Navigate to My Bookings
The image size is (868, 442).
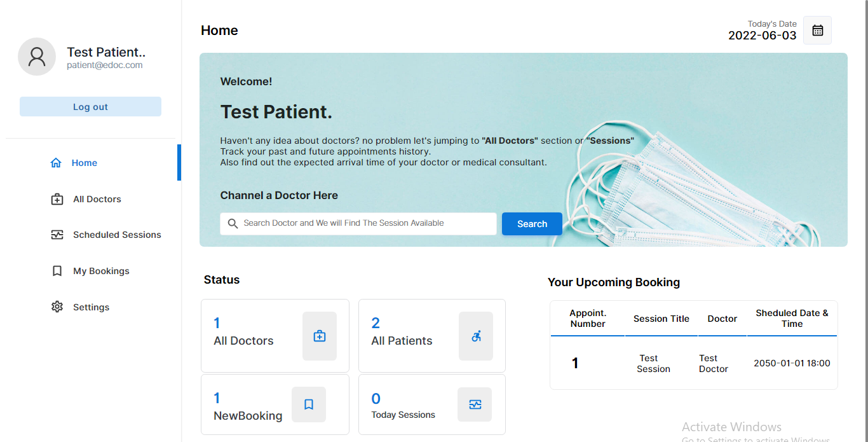tap(101, 271)
